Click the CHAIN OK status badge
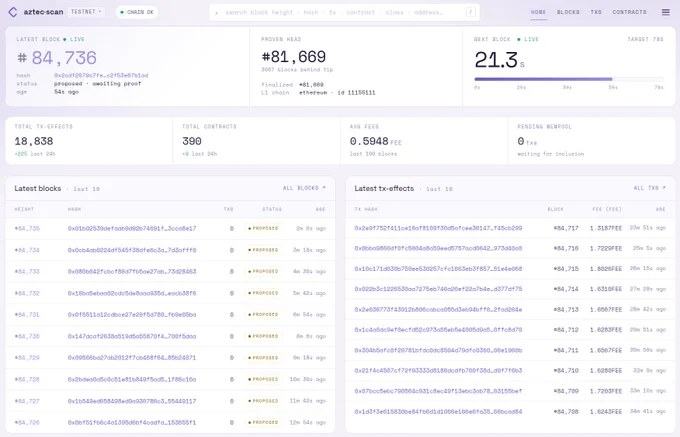The height and width of the screenshot is (437, 680). [x=137, y=12]
